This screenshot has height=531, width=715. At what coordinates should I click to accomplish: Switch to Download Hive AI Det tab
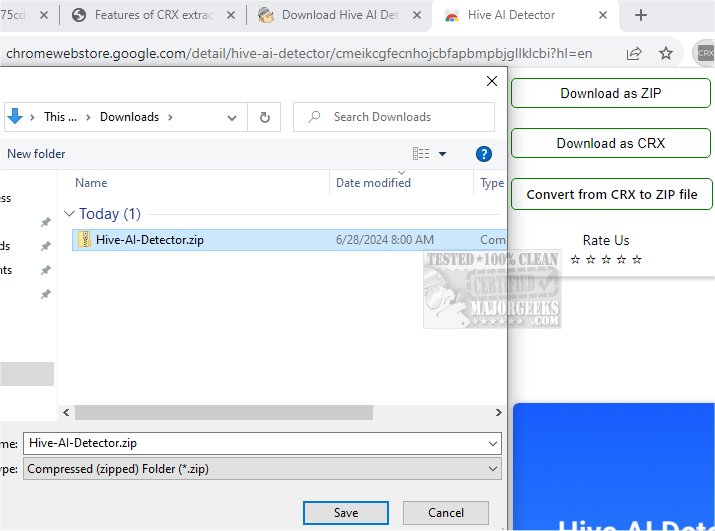pyautogui.click(x=340, y=15)
